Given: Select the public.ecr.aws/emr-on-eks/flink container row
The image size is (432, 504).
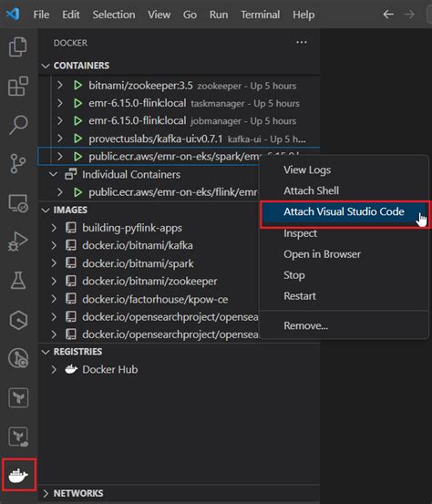Looking at the screenshot, I should [x=149, y=192].
